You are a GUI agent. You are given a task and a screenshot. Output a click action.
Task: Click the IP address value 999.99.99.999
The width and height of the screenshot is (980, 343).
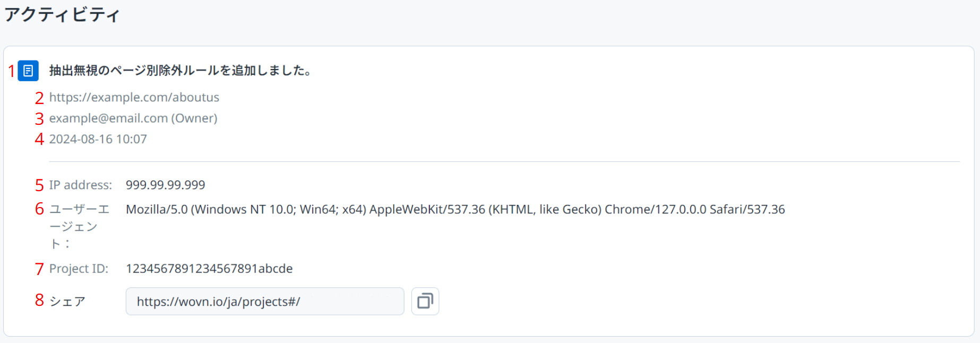[x=165, y=185]
